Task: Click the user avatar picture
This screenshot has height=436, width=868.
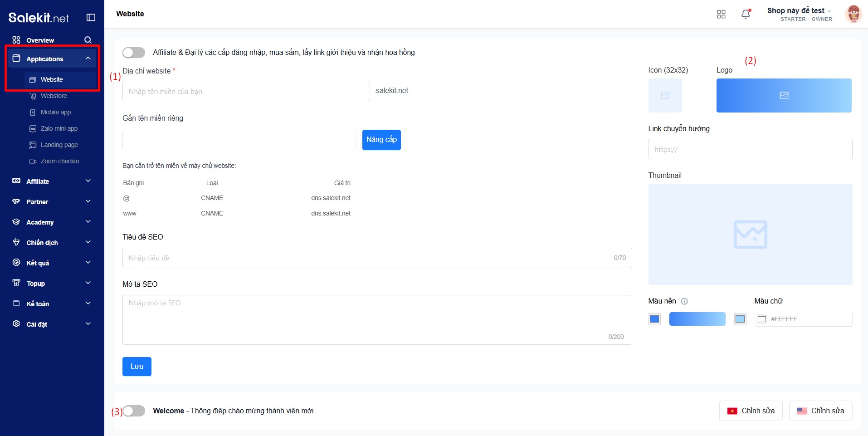Action: click(x=853, y=14)
